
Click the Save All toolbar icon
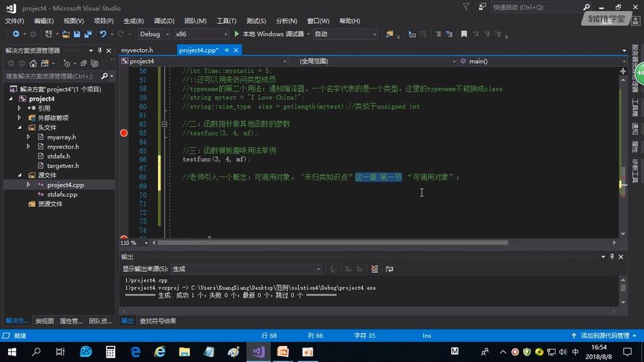88,34
